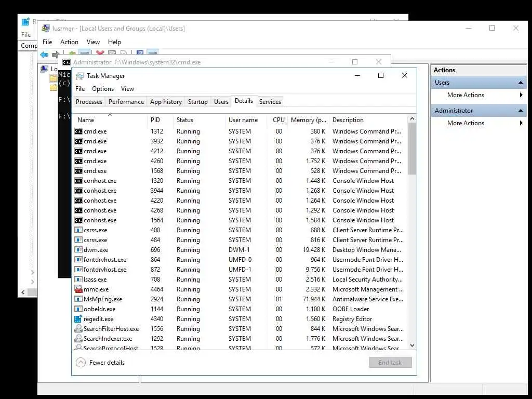Collapse with the Fewer details arrow icon
532x399 pixels.
[x=81, y=363]
